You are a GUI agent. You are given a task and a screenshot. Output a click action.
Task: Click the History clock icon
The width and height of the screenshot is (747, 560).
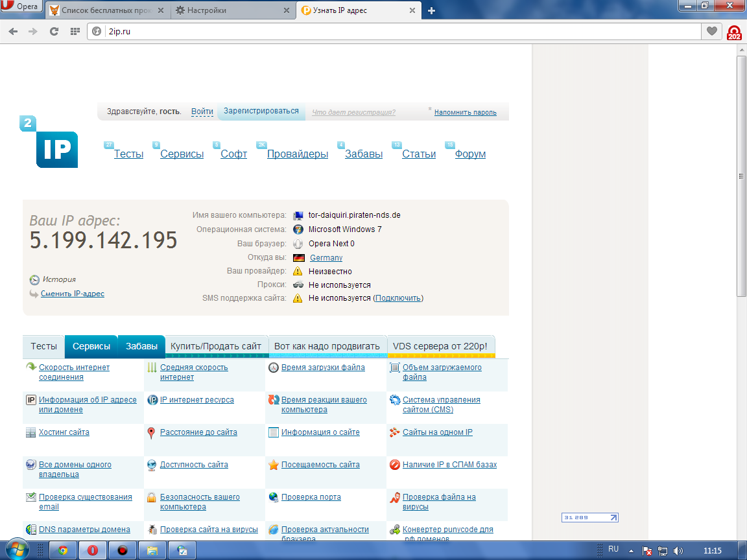click(34, 279)
